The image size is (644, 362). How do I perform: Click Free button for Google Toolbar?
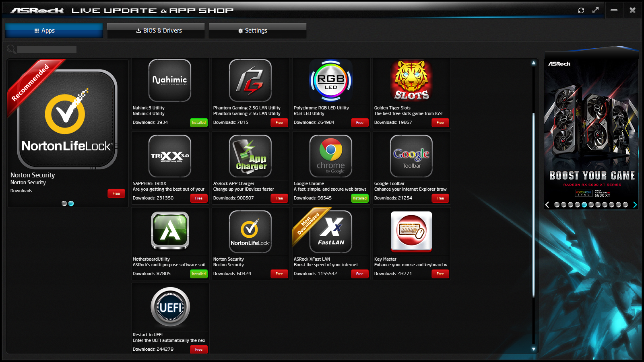click(x=440, y=198)
